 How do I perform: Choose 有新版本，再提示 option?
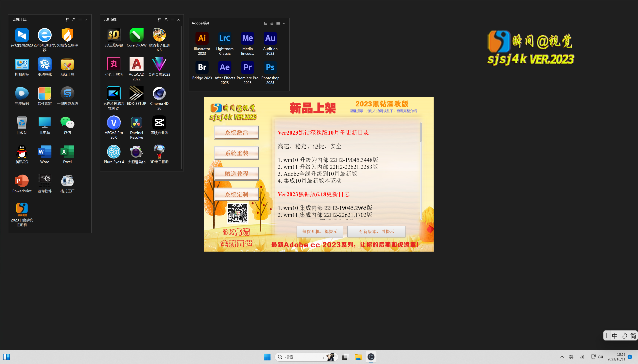pos(376,231)
